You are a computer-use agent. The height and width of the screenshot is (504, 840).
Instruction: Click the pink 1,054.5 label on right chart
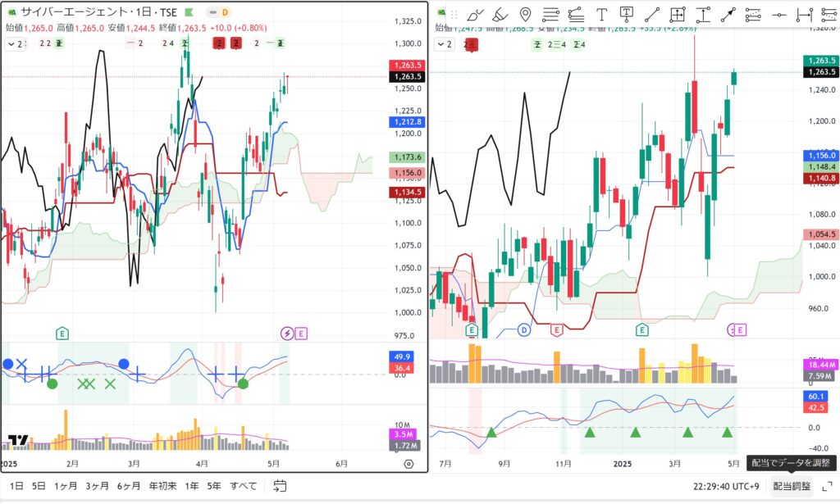(x=821, y=234)
